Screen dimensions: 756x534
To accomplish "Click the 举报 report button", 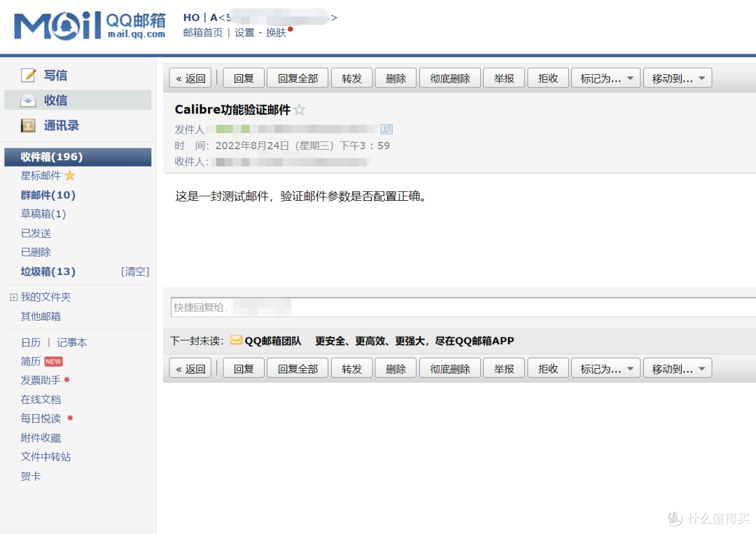I will point(504,78).
